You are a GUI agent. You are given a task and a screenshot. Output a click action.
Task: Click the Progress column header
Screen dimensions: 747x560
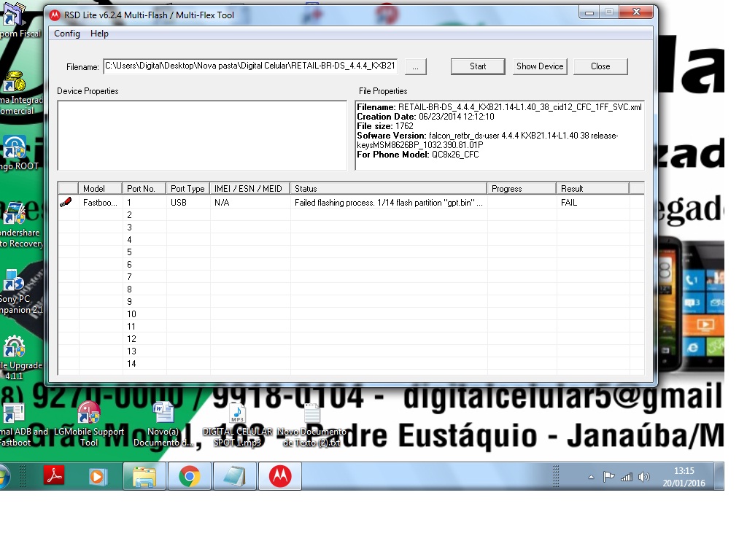(522, 189)
